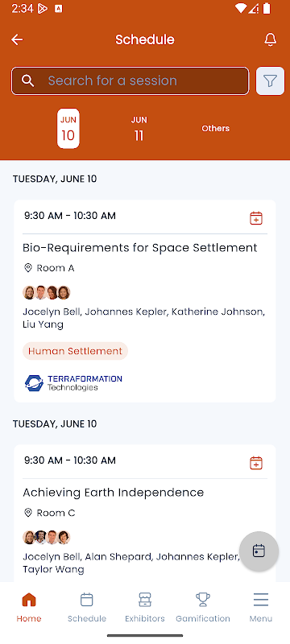Tap the back arrow in the header

tap(17, 39)
